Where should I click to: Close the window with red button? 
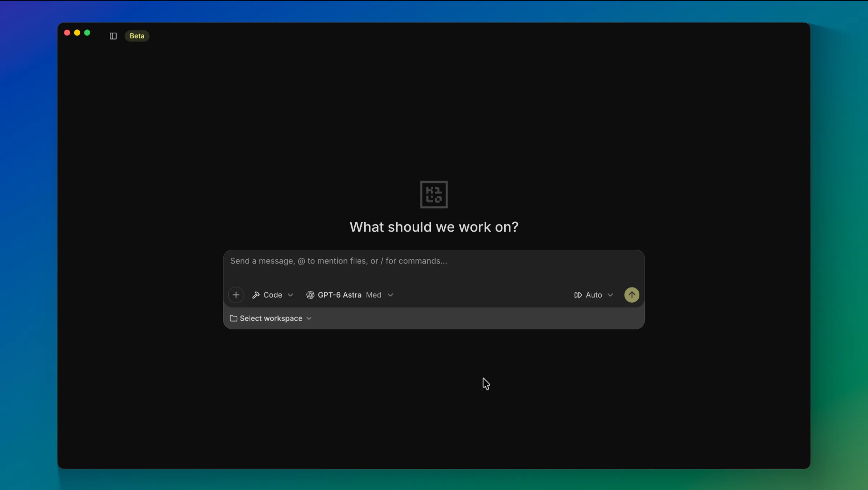67,33
